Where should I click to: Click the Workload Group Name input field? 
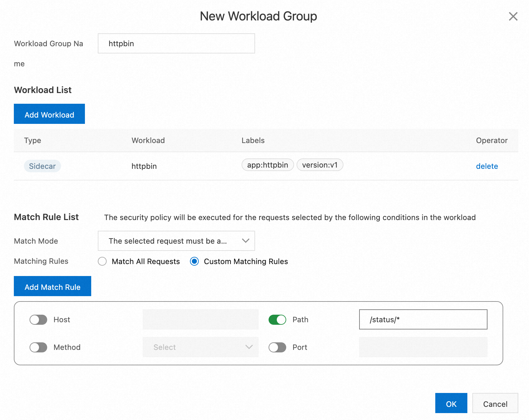point(176,43)
